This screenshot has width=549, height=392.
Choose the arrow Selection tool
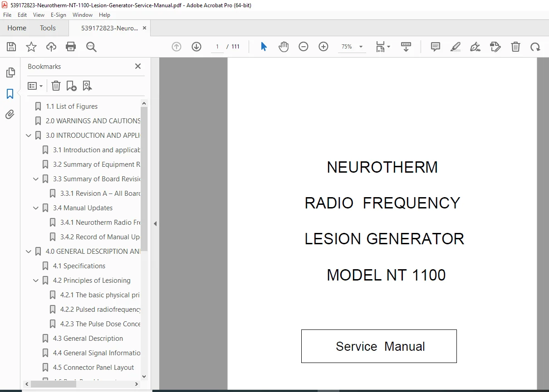pyautogui.click(x=264, y=47)
